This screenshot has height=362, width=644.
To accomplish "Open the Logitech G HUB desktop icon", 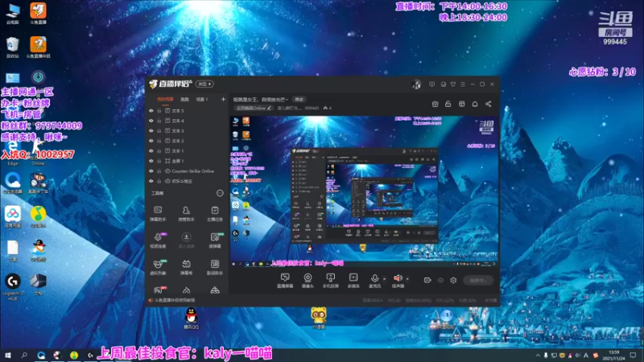I will coord(13,287).
